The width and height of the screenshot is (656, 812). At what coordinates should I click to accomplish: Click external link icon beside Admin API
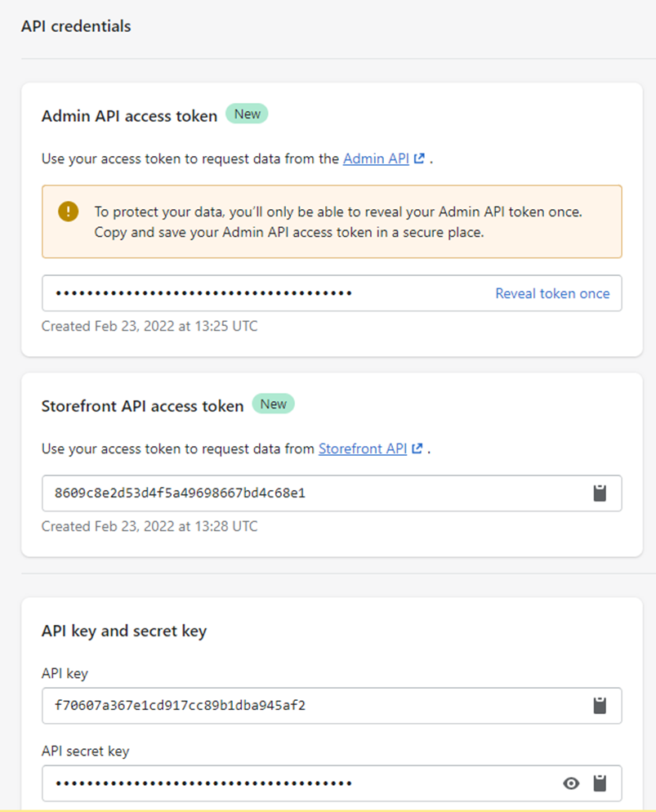(x=419, y=159)
